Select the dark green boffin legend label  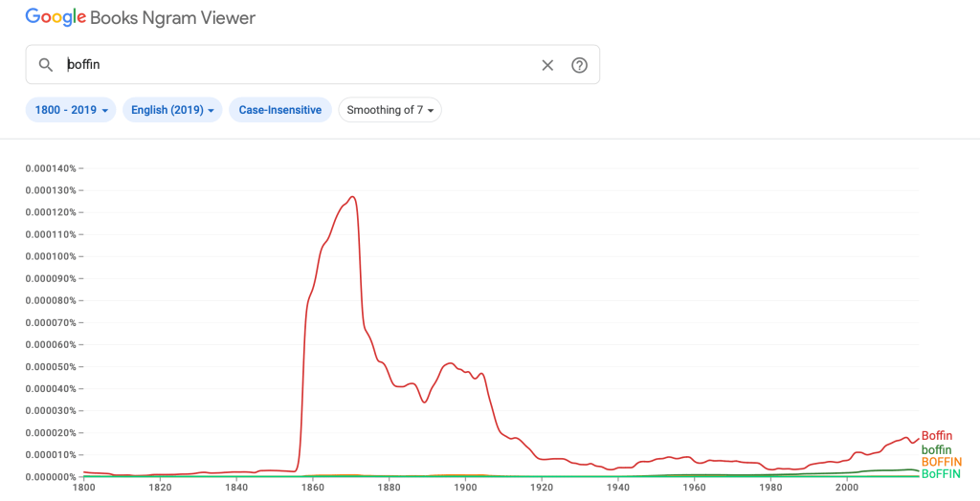(x=936, y=449)
